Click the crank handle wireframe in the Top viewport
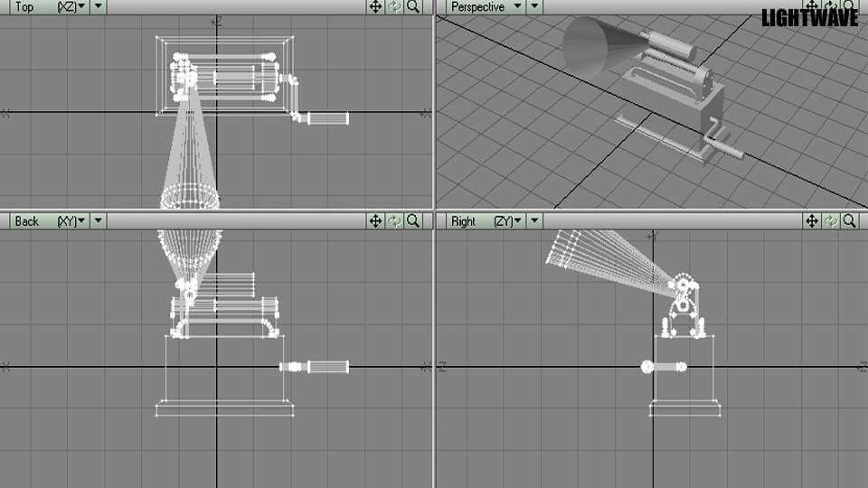Screen dimensions: 868x488 pos(327,118)
